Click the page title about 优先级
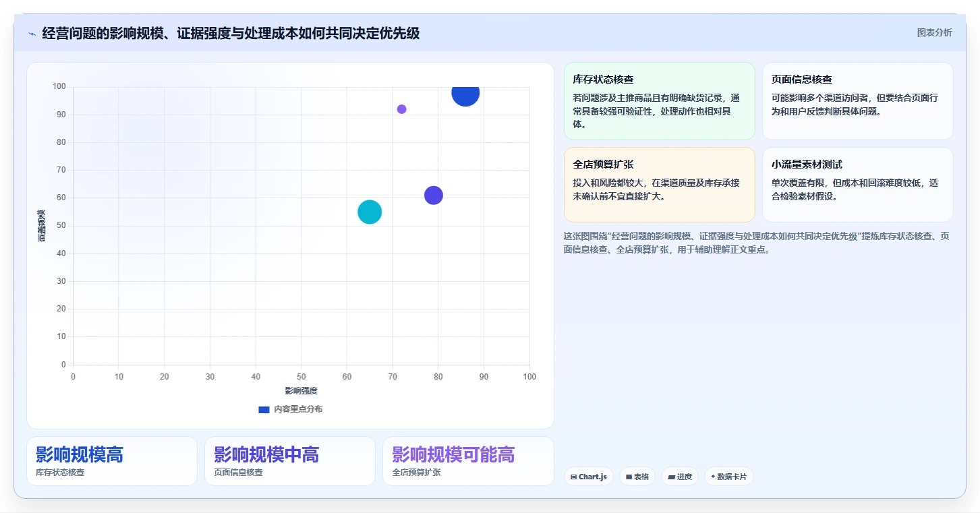 point(231,33)
